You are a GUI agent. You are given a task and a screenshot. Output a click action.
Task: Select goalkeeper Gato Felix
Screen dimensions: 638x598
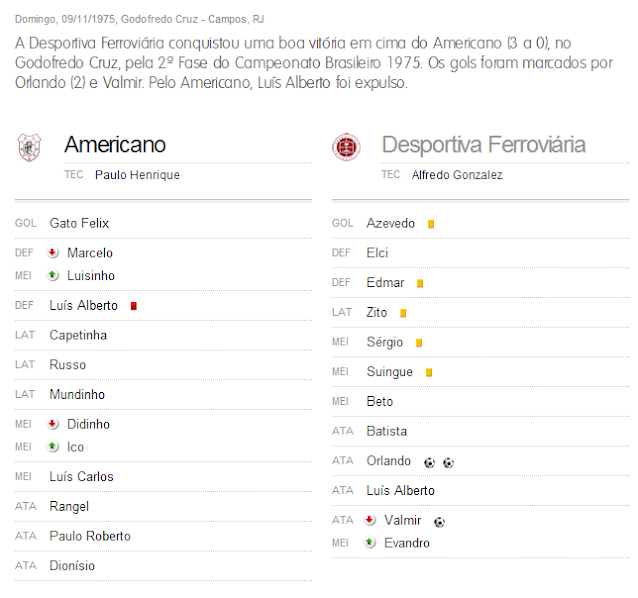click(79, 223)
